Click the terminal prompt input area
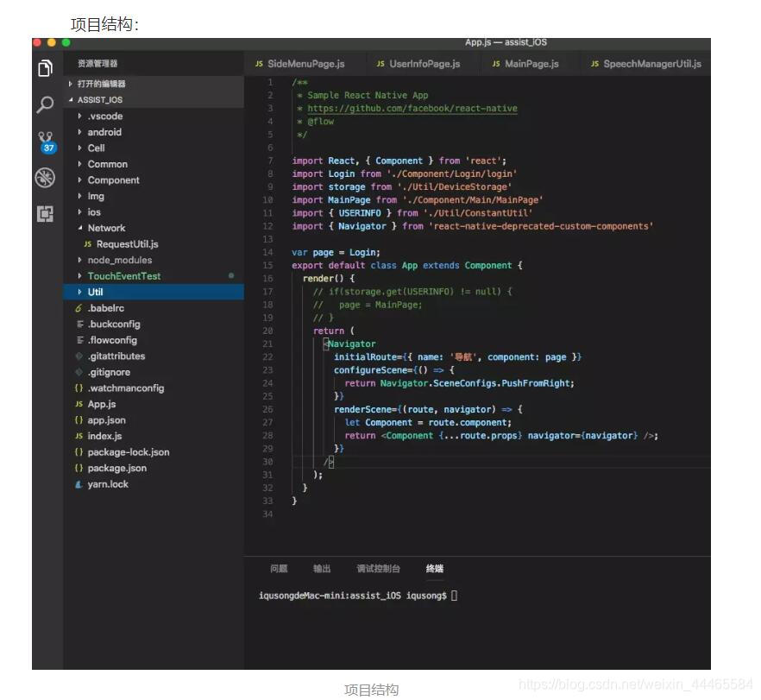Viewport: 761px width, 700px height. (454, 596)
